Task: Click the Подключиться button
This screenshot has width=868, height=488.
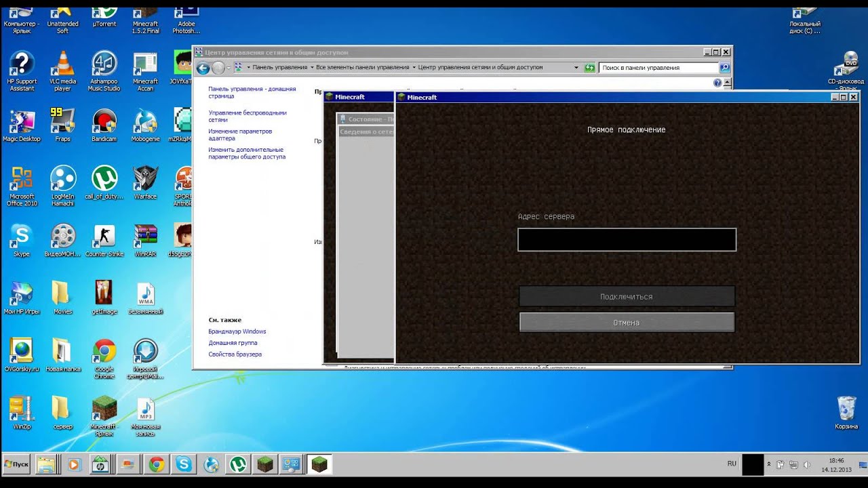Action: click(627, 297)
